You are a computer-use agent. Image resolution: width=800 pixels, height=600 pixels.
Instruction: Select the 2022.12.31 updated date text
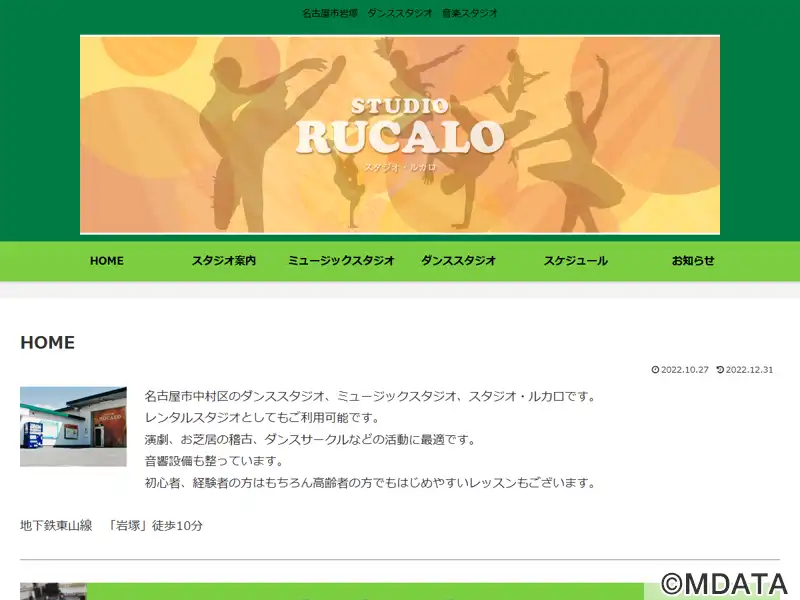click(749, 370)
